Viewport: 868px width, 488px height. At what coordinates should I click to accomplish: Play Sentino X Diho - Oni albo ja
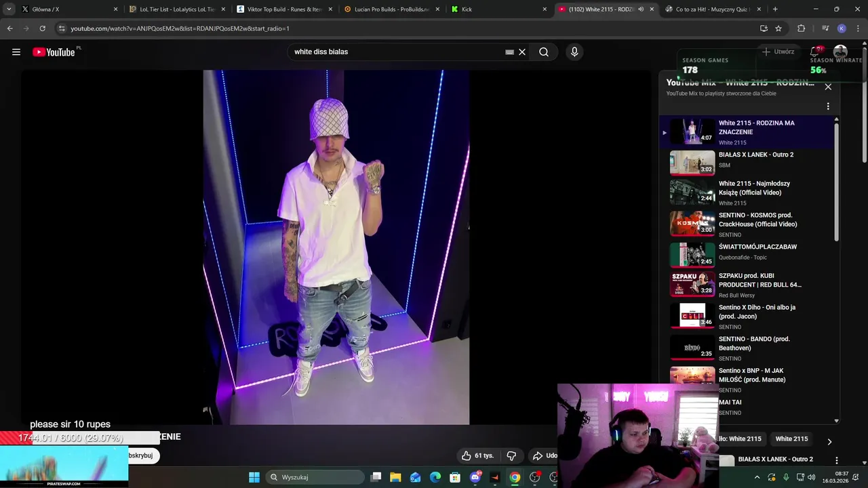click(x=749, y=317)
